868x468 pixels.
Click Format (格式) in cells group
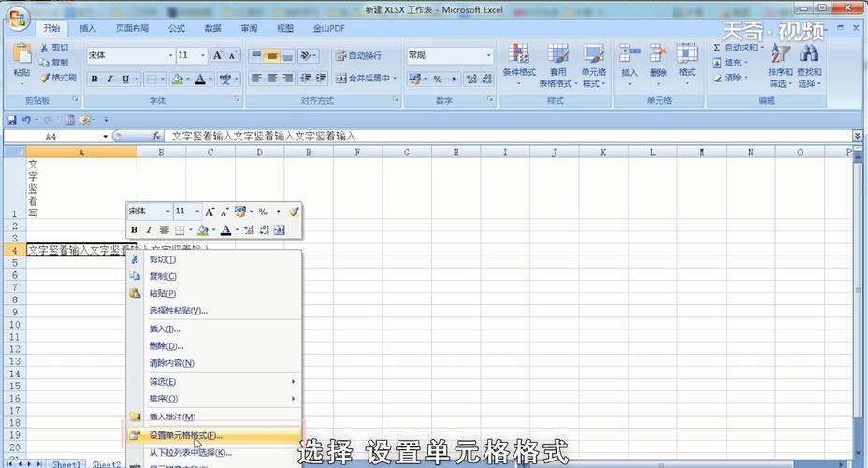point(687,64)
